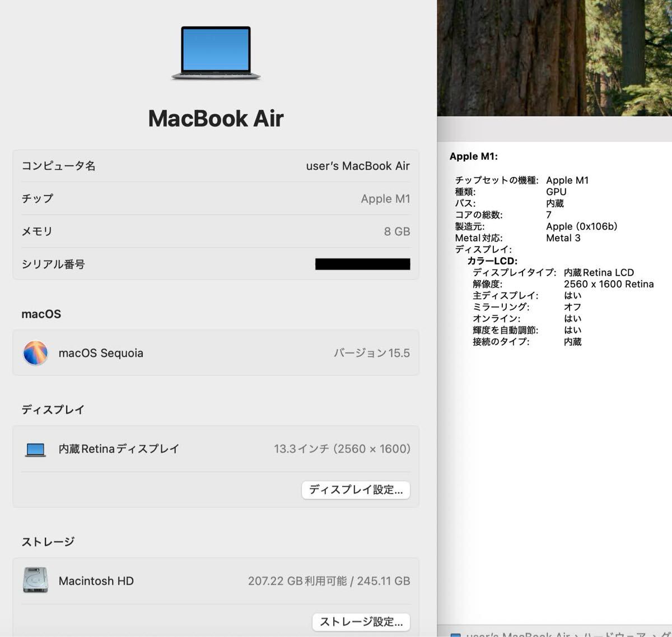The image size is (672, 637).
Task: Open ディスプレイ設定 from the display section
Action: pos(356,490)
